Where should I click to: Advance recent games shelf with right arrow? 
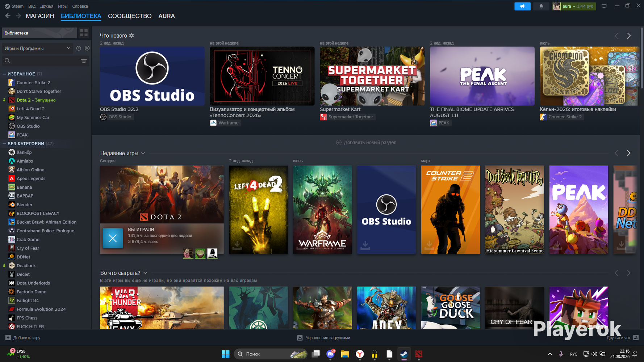[x=628, y=153]
